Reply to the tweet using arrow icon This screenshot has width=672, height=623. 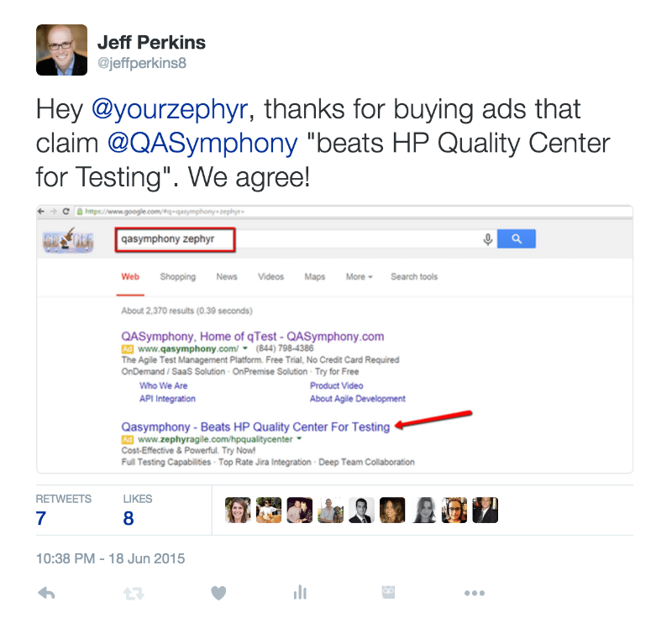[x=46, y=593]
